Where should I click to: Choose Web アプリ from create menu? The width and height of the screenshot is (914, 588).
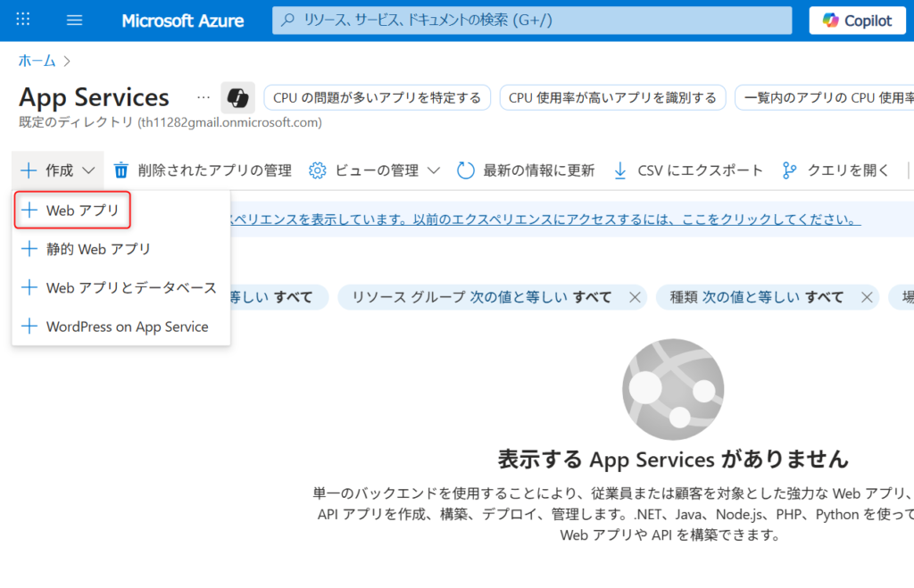(x=72, y=211)
